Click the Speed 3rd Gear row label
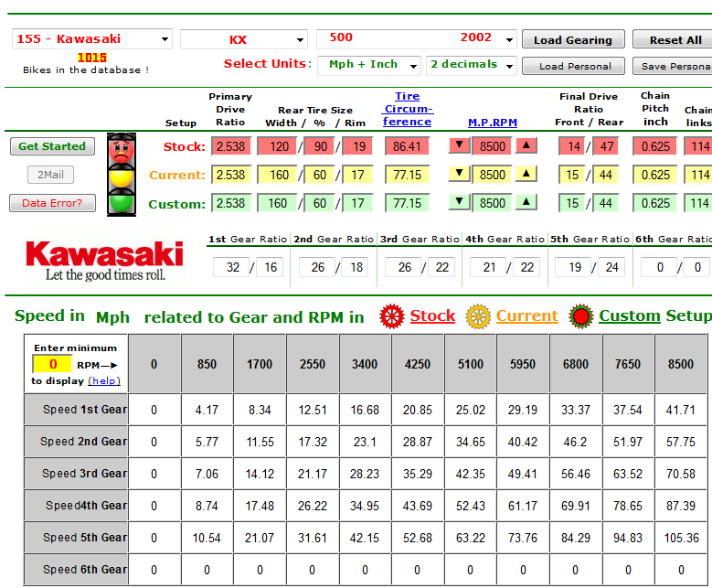The image size is (712, 588). [x=76, y=474]
